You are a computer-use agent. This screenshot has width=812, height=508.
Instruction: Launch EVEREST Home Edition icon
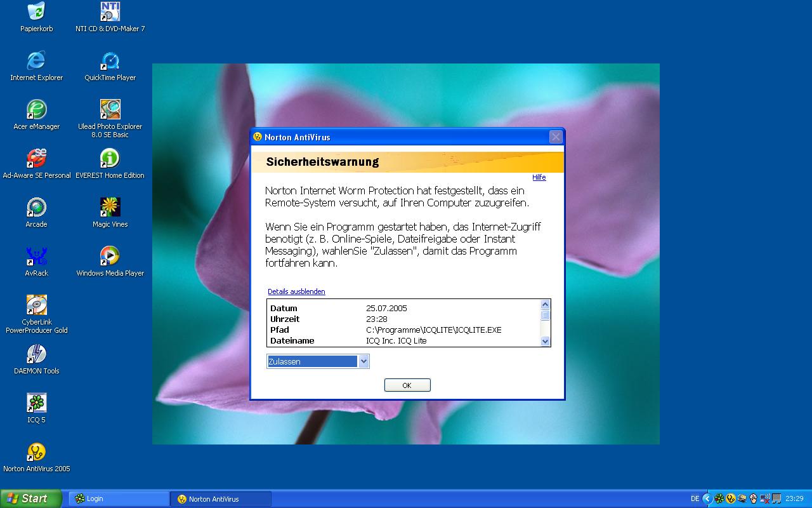click(x=110, y=159)
